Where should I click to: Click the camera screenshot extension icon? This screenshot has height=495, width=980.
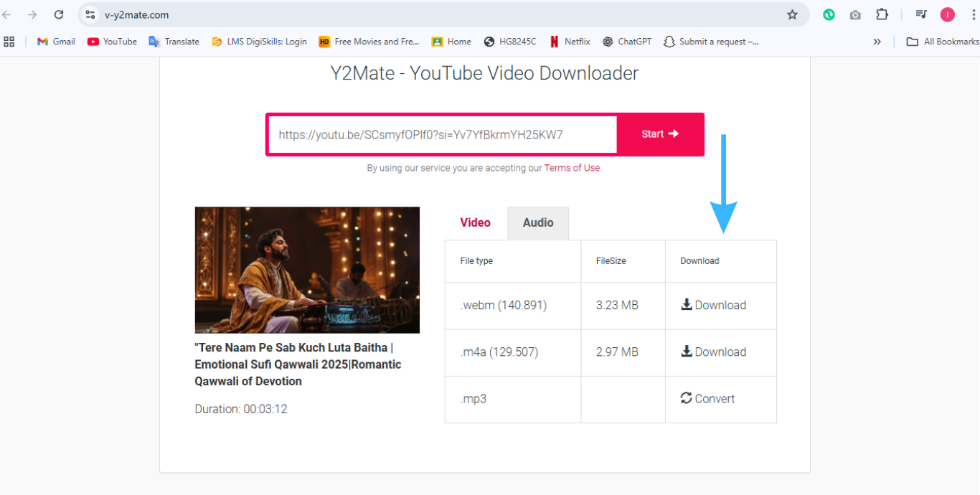click(855, 14)
